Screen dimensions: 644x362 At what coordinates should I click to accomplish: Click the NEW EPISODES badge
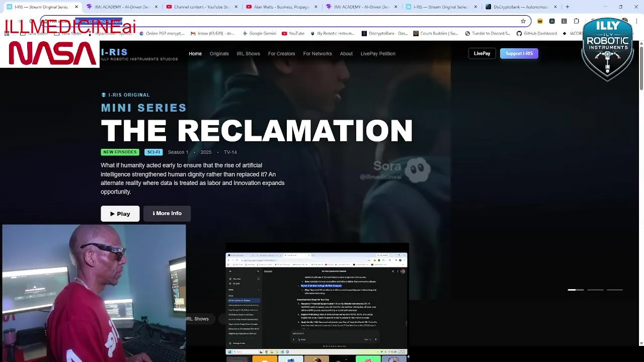119,152
